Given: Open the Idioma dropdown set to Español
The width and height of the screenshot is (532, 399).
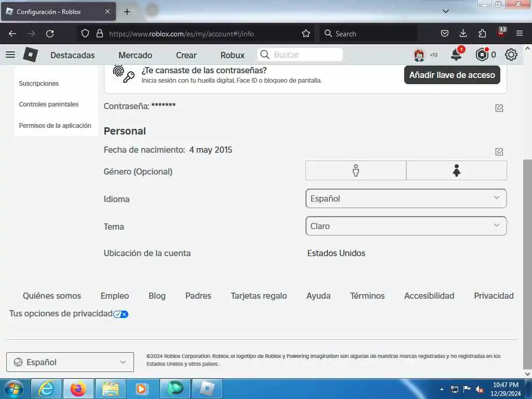Looking at the screenshot, I should [x=406, y=198].
